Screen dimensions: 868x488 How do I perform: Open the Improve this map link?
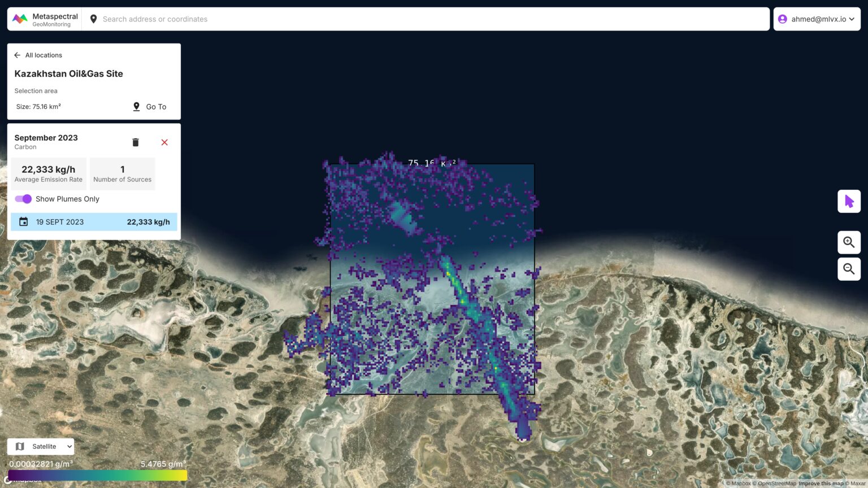coord(821,483)
